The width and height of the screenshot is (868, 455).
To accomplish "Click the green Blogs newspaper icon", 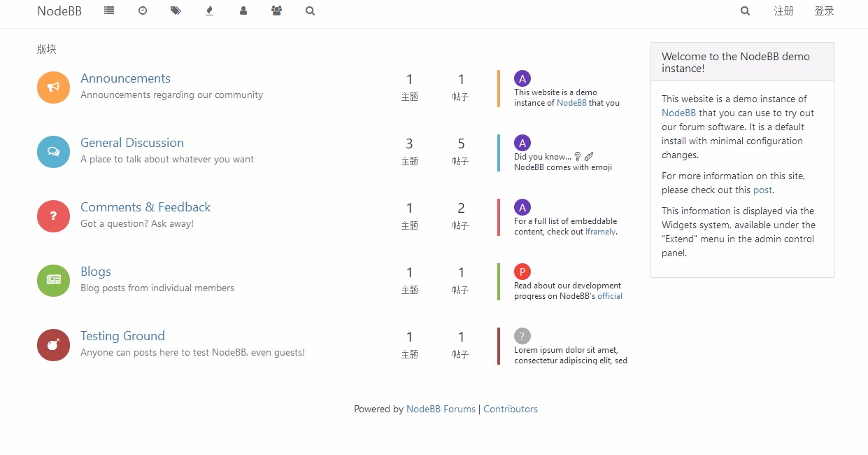I will click(53, 281).
